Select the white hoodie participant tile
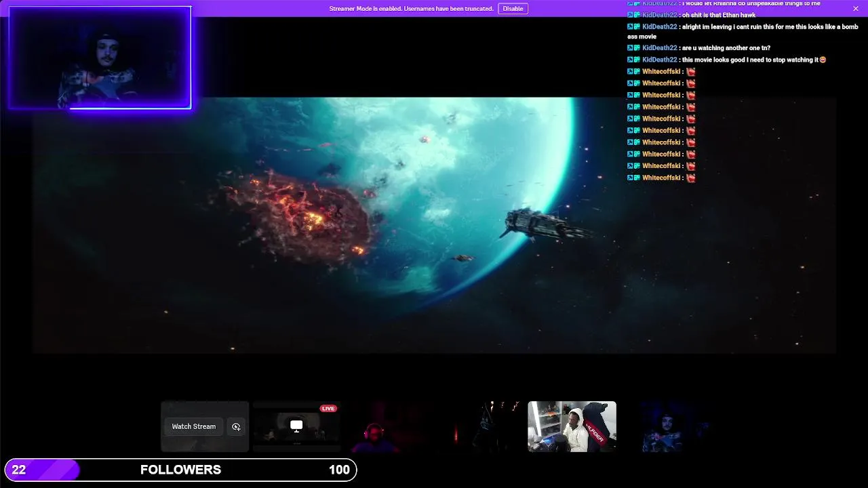This screenshot has width=868, height=488. [572, 426]
